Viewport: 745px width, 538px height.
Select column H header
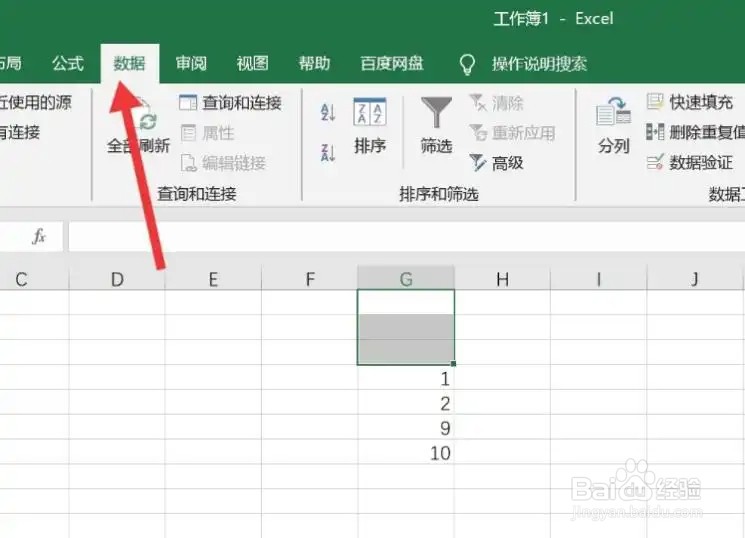(503, 279)
